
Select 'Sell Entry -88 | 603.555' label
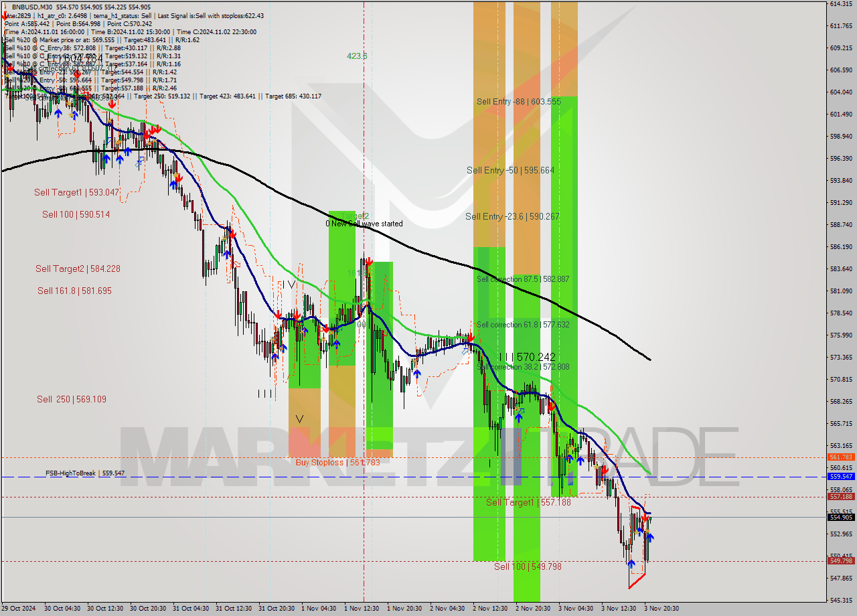pos(519,101)
